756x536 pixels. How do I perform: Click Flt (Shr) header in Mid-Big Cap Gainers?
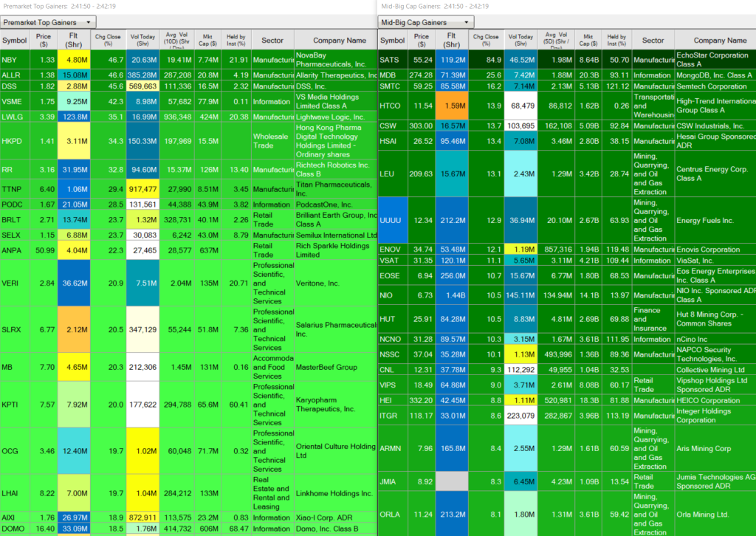pyautogui.click(x=452, y=41)
